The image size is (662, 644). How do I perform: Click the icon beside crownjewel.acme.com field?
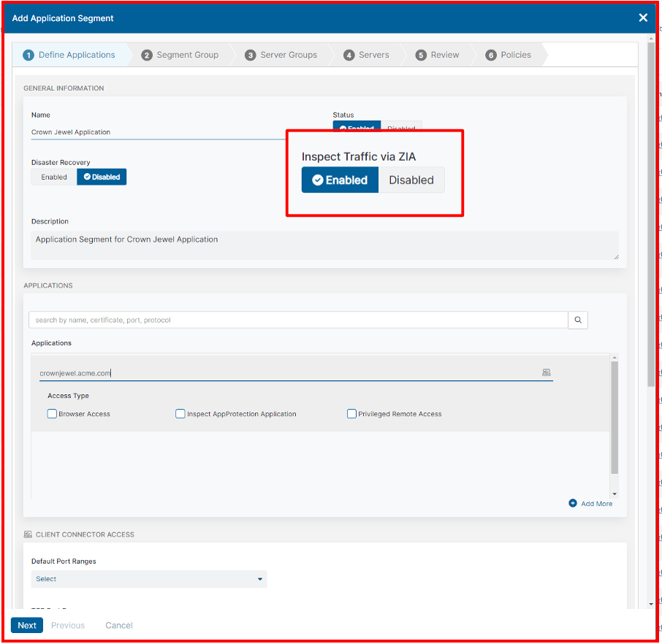546,372
